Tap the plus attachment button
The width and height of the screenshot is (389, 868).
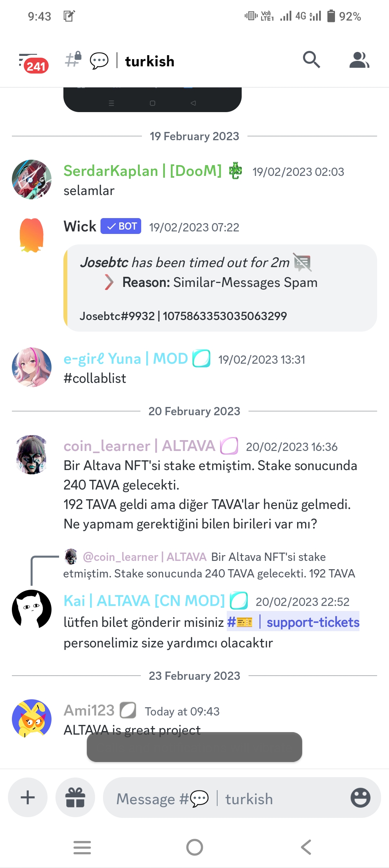[x=28, y=797]
